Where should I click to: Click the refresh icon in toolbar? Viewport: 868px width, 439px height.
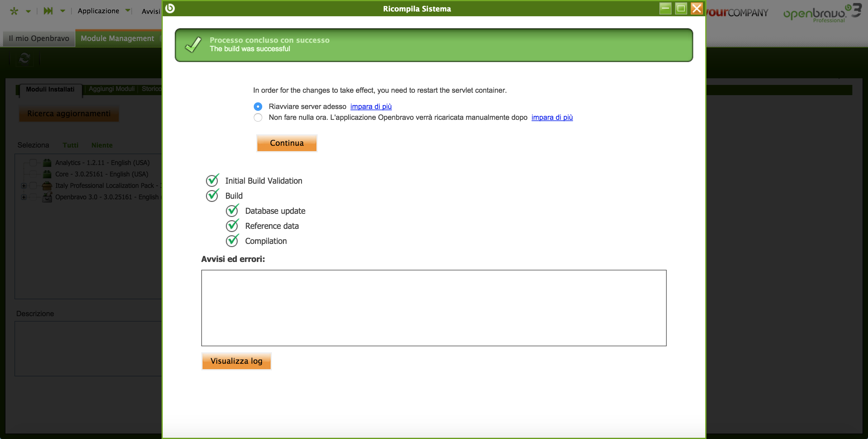point(24,59)
